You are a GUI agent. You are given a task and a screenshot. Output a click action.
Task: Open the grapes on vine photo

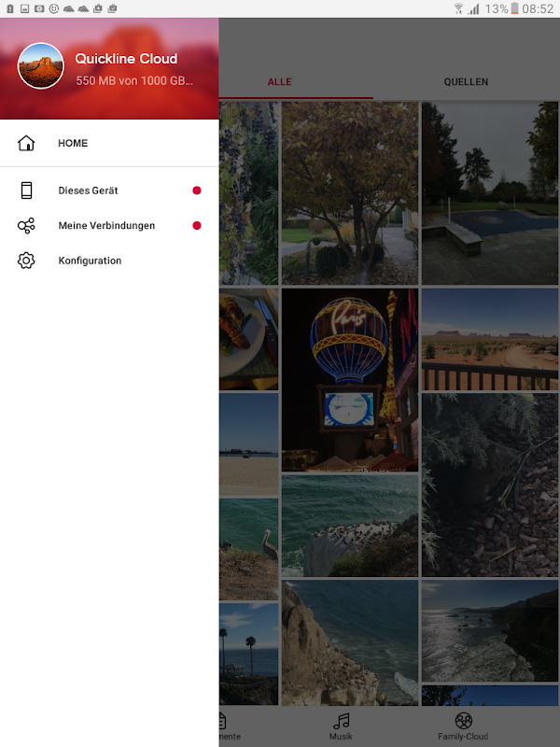pyautogui.click(x=248, y=193)
